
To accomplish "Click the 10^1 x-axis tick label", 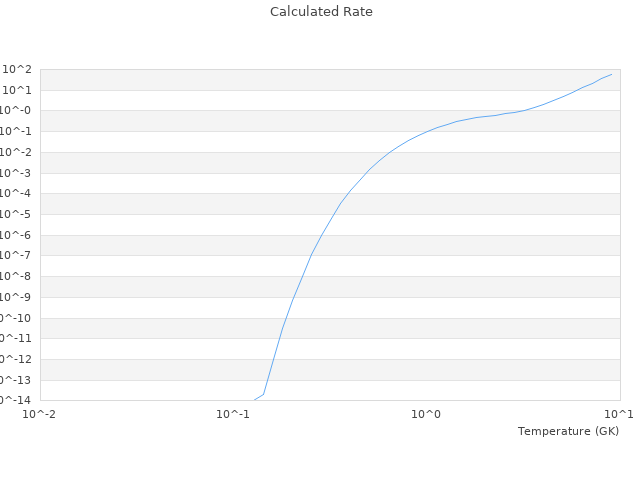I will (619, 414).
